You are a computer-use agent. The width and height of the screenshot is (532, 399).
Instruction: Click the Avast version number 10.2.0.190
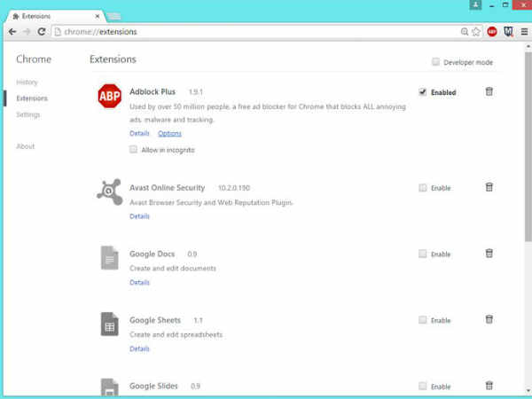tap(234, 188)
